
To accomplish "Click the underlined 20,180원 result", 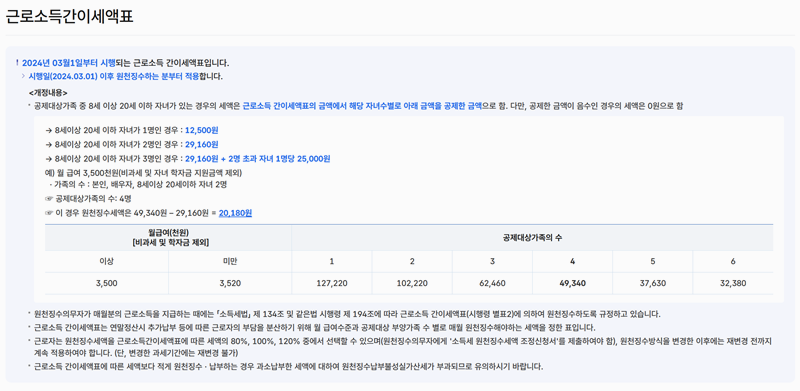I will [235, 213].
